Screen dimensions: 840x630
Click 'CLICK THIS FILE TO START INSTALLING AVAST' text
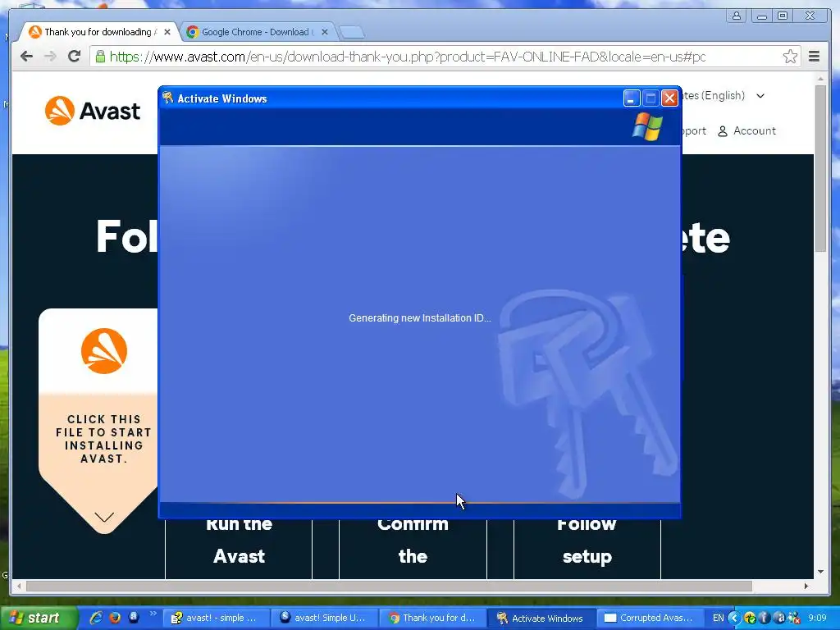click(x=104, y=439)
